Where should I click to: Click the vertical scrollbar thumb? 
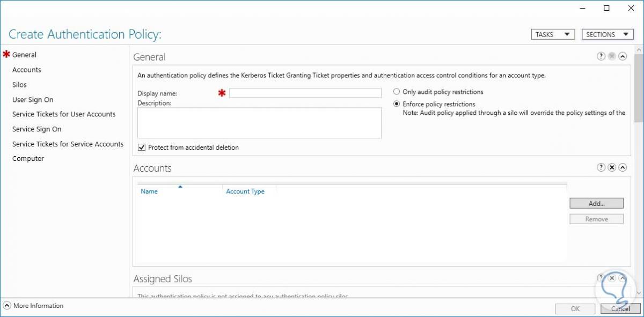click(638, 86)
